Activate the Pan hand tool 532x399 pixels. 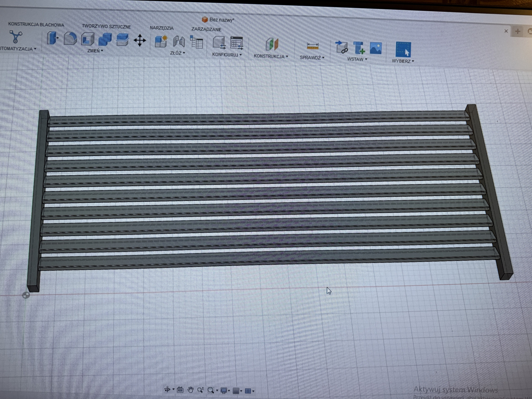click(190, 390)
